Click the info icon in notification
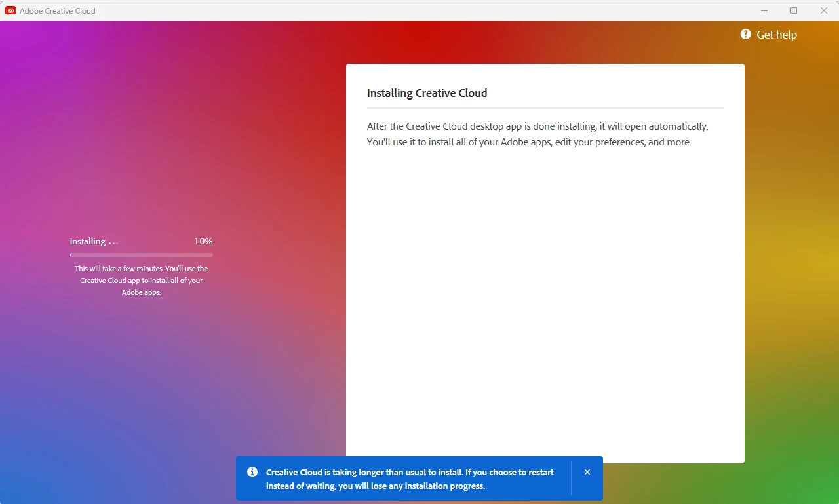This screenshot has width=839, height=504. pyautogui.click(x=252, y=472)
